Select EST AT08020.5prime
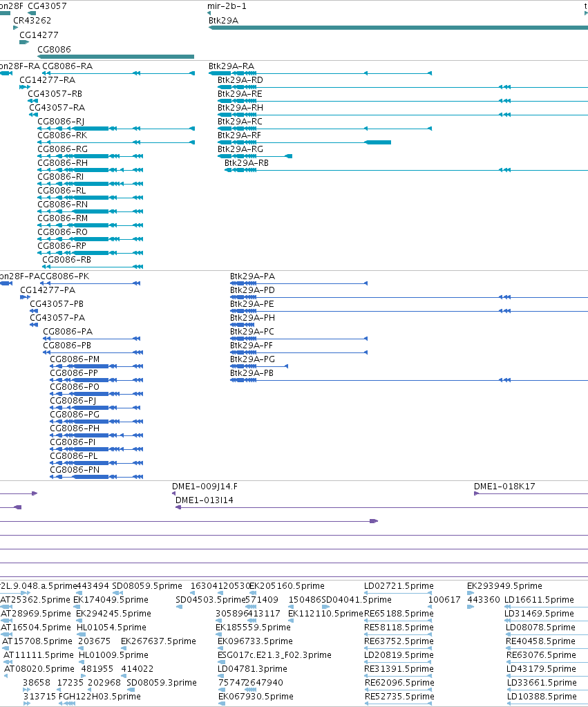Screen dimensions: 588x707 [39, 669]
